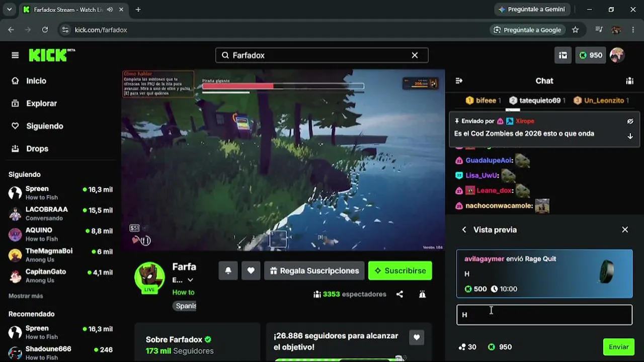Click username Lisa_UwU in chat
The width and height of the screenshot is (644, 362).
[x=481, y=175]
